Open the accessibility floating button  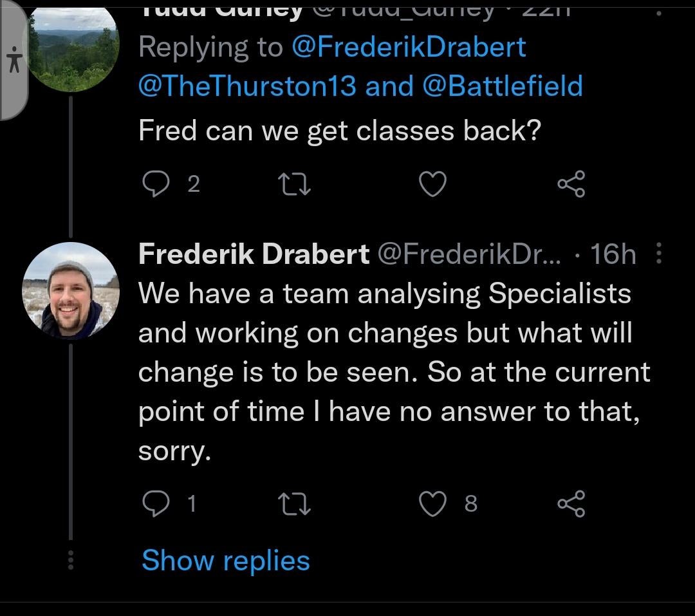(14, 60)
